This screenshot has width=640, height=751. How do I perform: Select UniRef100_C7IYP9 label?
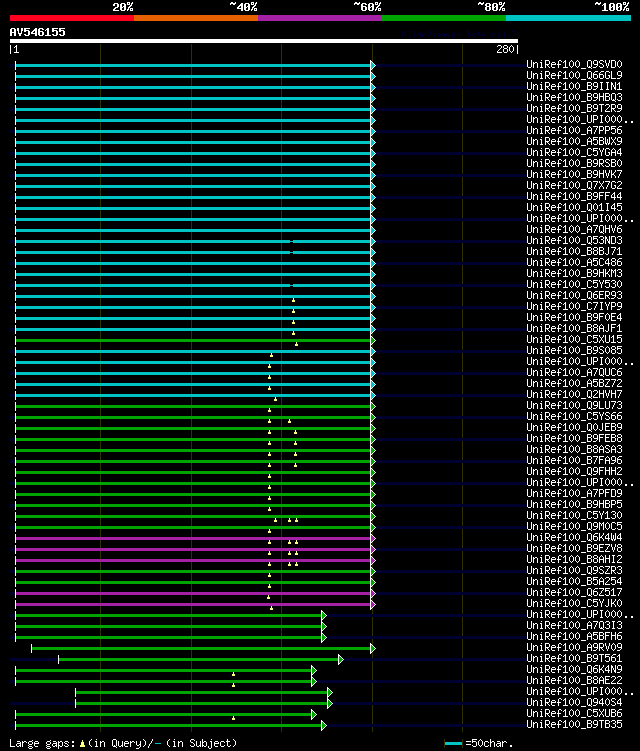[x=574, y=307]
